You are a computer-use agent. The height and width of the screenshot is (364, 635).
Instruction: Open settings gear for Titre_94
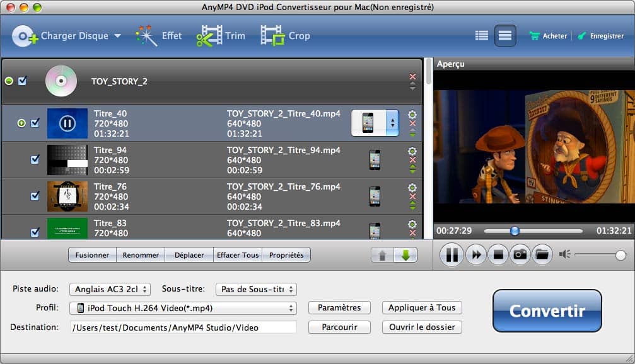[x=412, y=151]
